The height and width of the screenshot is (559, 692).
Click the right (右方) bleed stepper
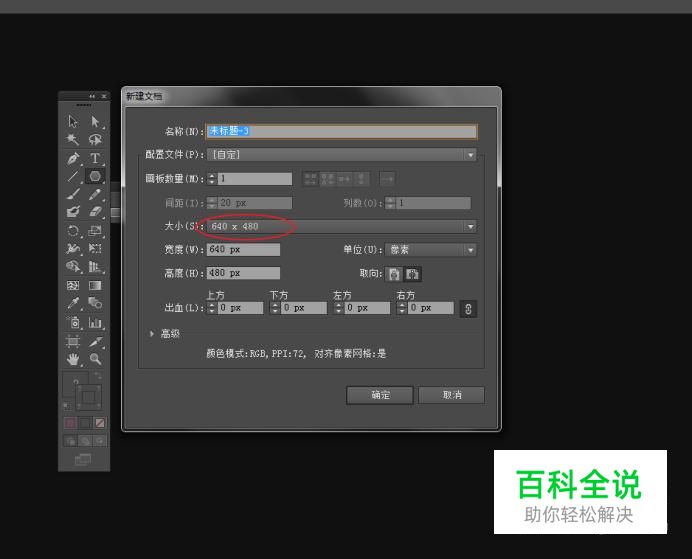tap(402, 308)
